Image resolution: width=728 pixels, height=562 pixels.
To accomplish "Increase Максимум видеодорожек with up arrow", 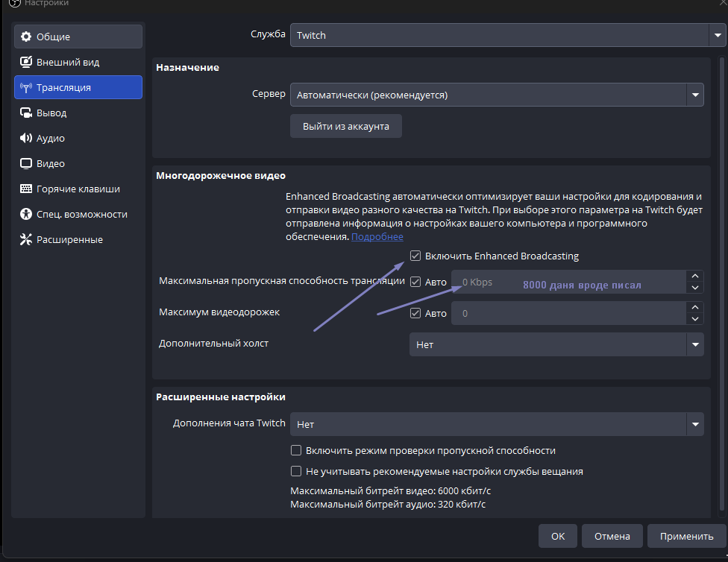I will coord(695,307).
